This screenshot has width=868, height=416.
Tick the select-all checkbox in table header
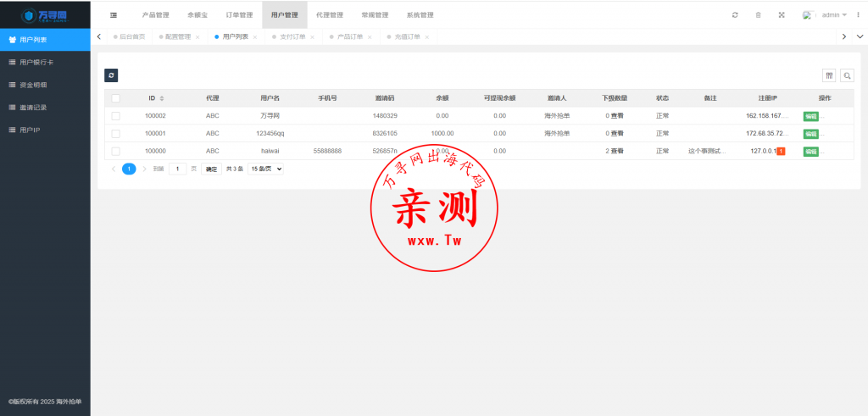point(115,98)
